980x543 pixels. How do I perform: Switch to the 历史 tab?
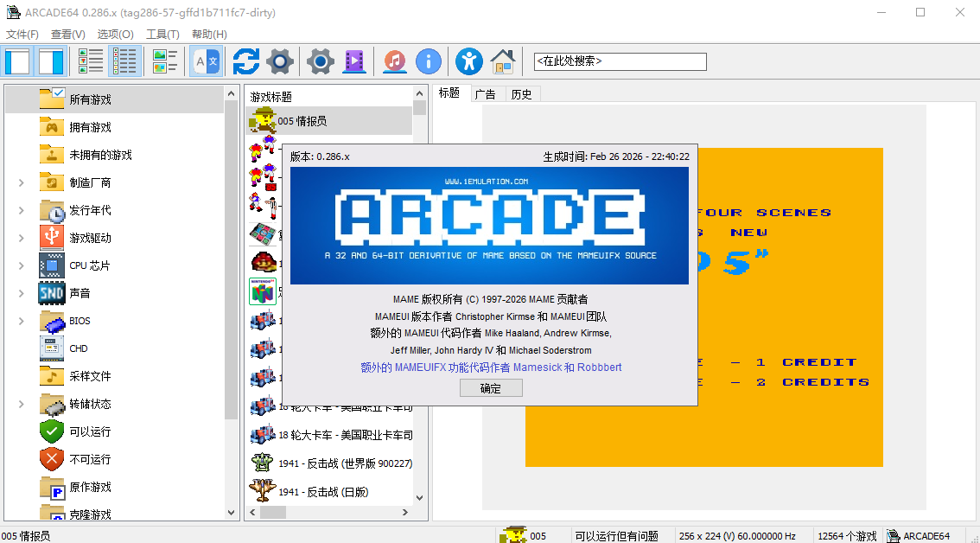point(522,93)
